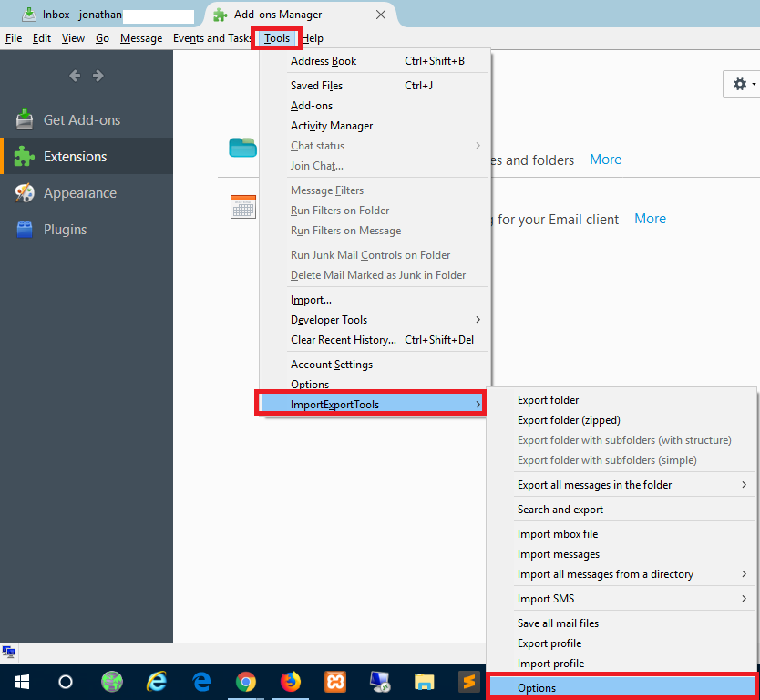This screenshot has width=760, height=700.
Task: Click Message Filters entry
Action: point(375,190)
